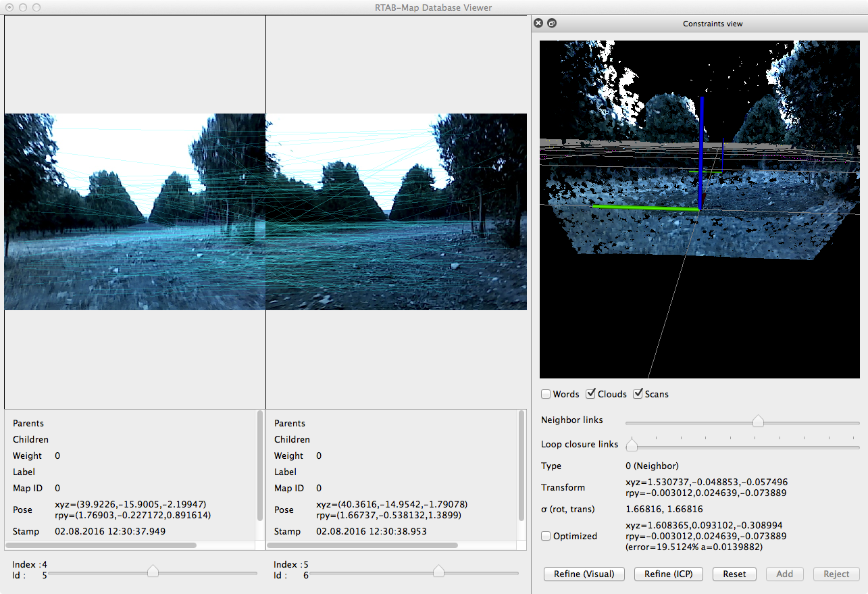
Task: Enable the Words checkbox
Action: click(x=546, y=394)
